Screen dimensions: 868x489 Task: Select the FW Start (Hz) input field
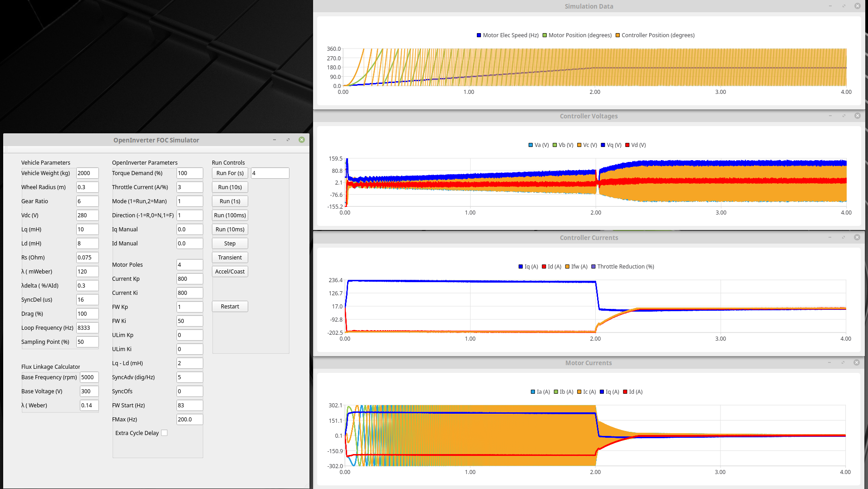(x=189, y=406)
